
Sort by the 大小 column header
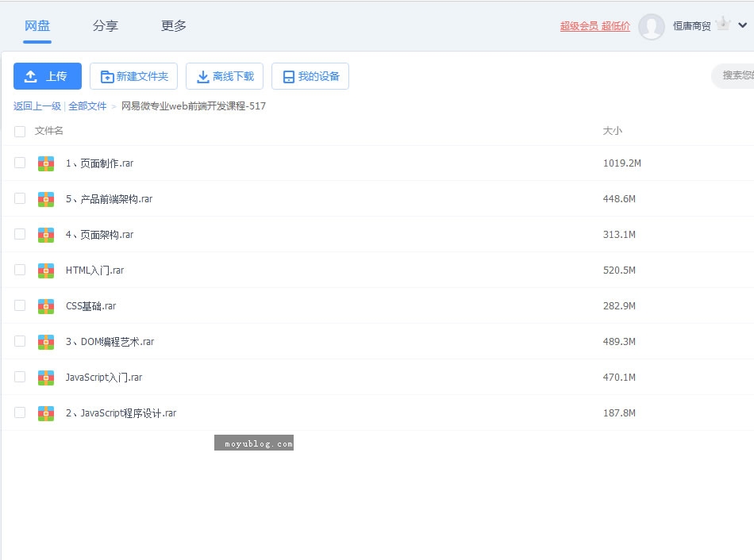coord(613,131)
